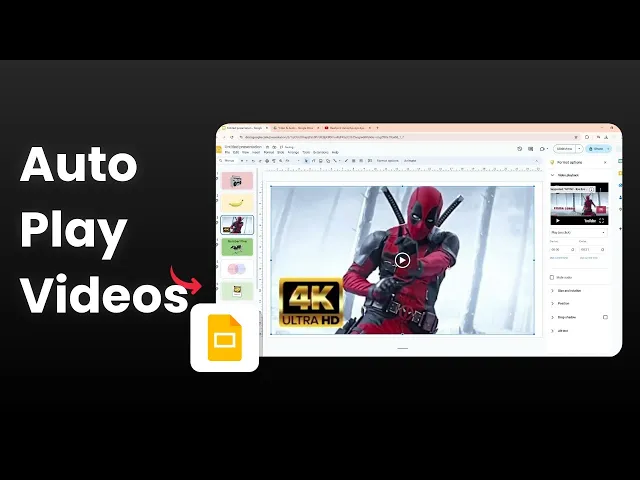Viewport: 640px width, 480px height.
Task: Play the video preview in Format options
Action: tap(558, 221)
